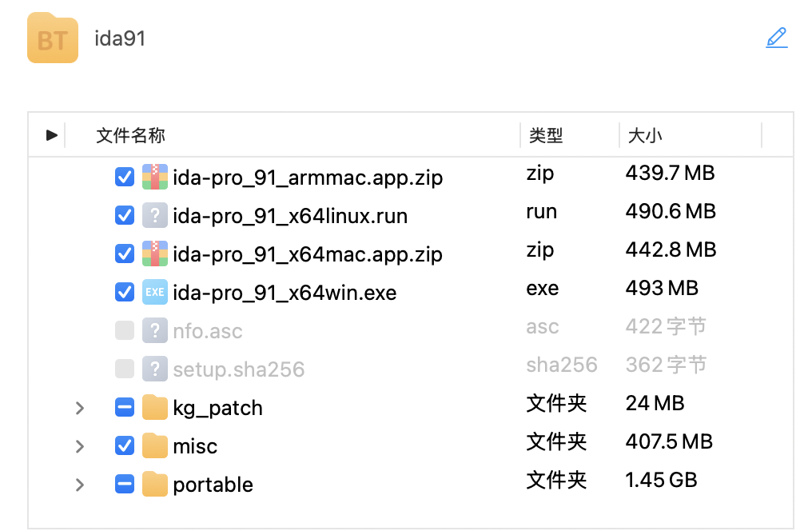The width and height of the screenshot is (812, 531).
Task: Click the armmac zip archive icon
Action: pyautogui.click(x=154, y=177)
